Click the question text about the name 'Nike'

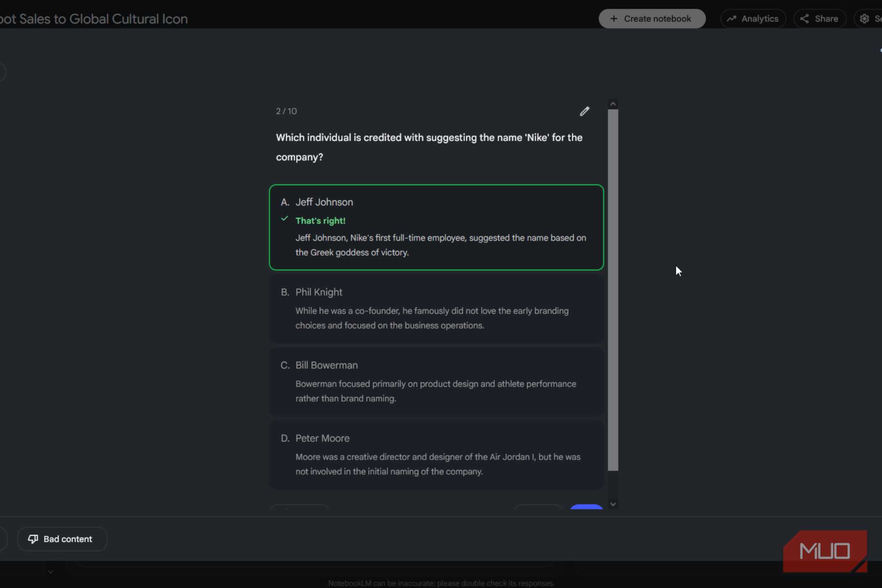[x=429, y=147]
